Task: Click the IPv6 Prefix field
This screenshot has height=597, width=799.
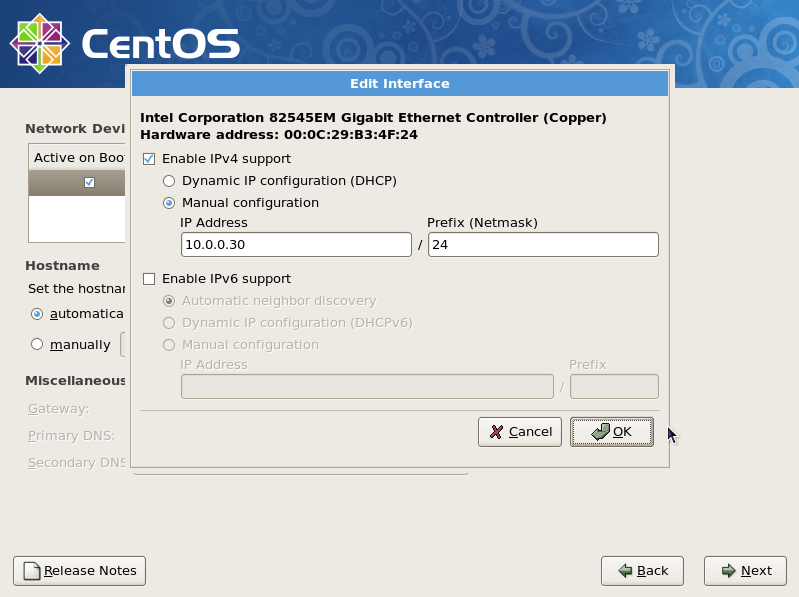Action: tap(614, 387)
